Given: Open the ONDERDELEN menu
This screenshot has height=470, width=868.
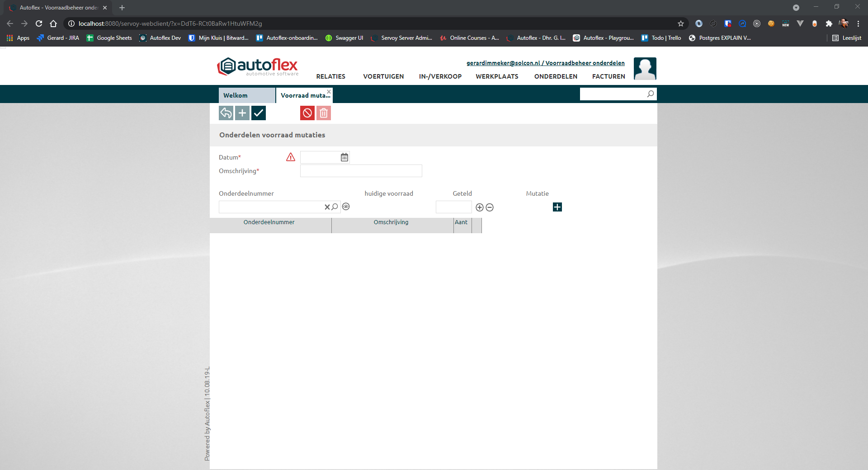Looking at the screenshot, I should [x=556, y=76].
